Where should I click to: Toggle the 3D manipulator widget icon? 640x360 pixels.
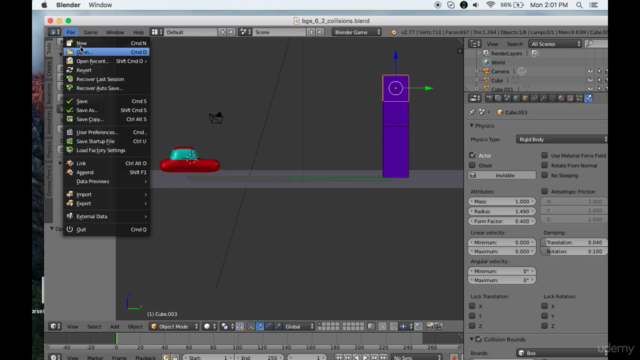pos(251,326)
